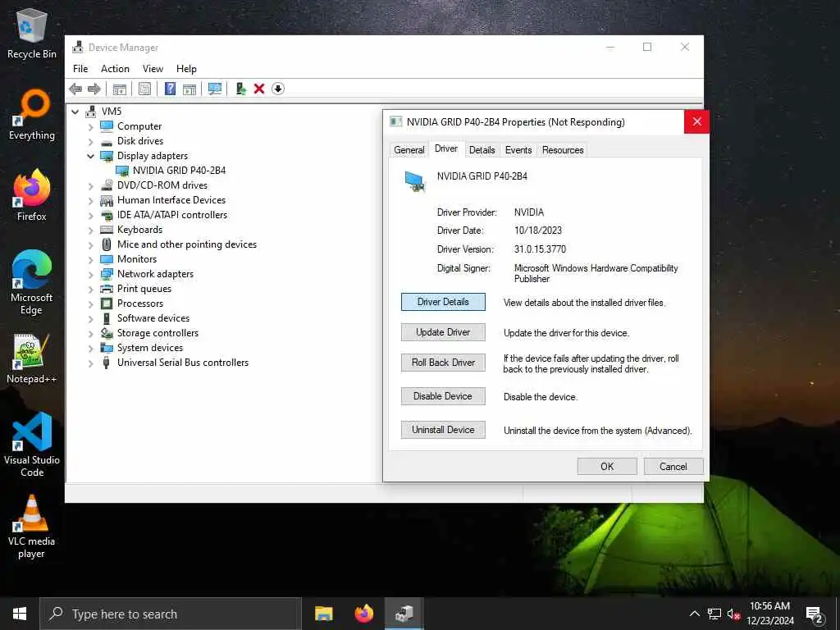Image resolution: width=840 pixels, height=630 pixels.
Task: Click the Properties toolbar icon
Action: (144, 89)
